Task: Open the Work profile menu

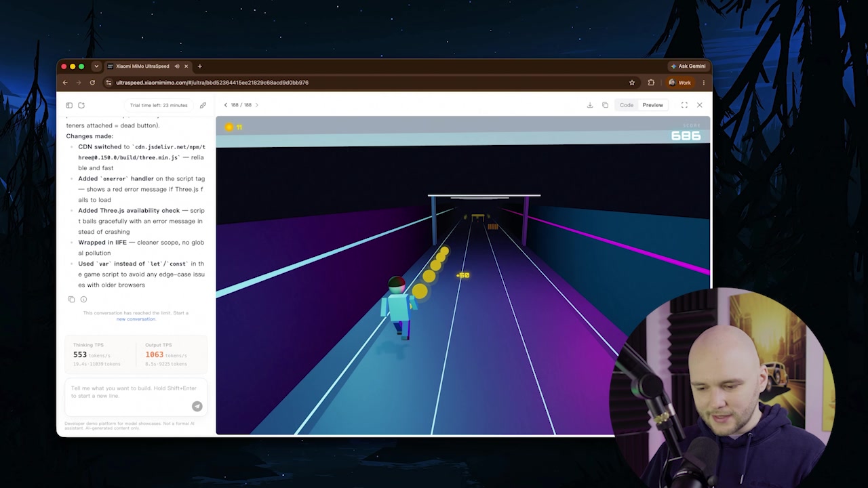Action: (680, 83)
